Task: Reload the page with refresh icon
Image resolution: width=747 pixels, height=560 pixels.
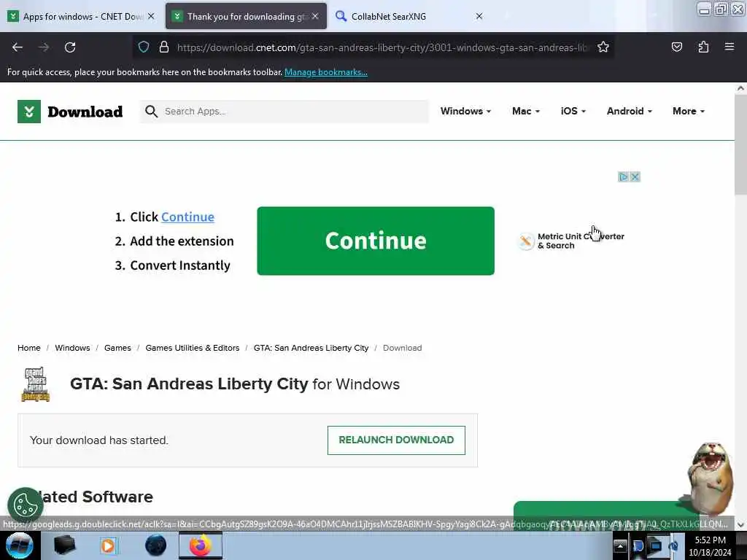Action: 70,47
